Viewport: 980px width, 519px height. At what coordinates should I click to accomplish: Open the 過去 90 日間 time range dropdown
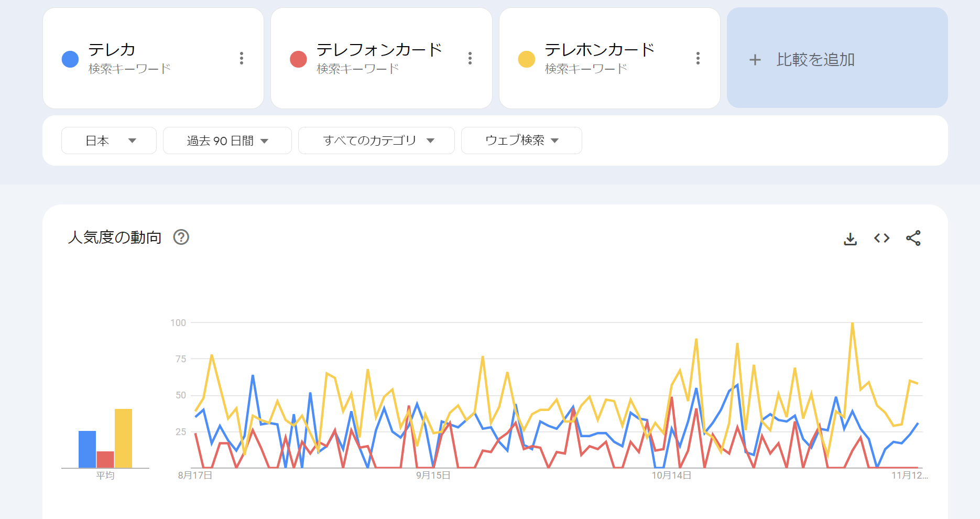point(227,140)
